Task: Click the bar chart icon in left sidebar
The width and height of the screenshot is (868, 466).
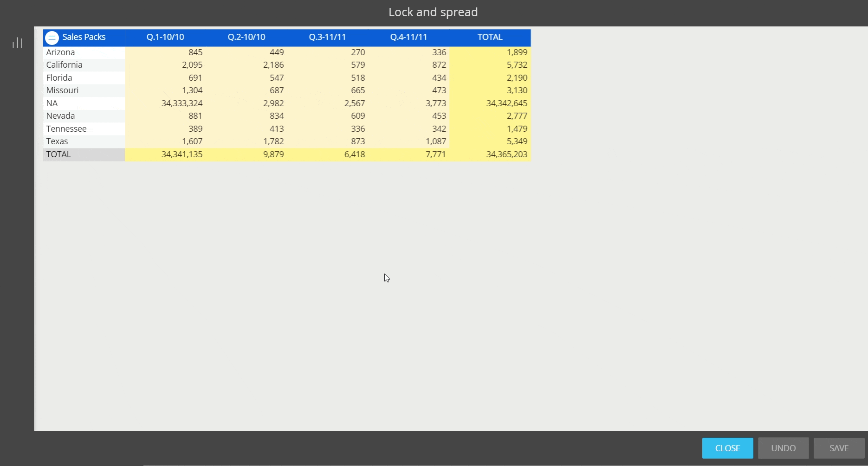Action: 17,43
